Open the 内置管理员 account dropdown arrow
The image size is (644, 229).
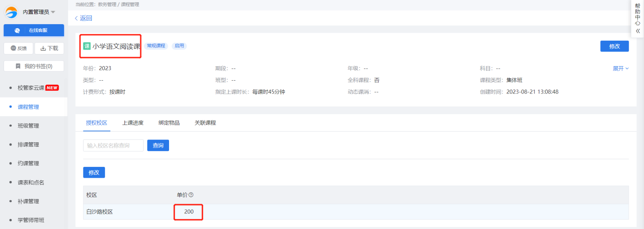[x=53, y=12]
